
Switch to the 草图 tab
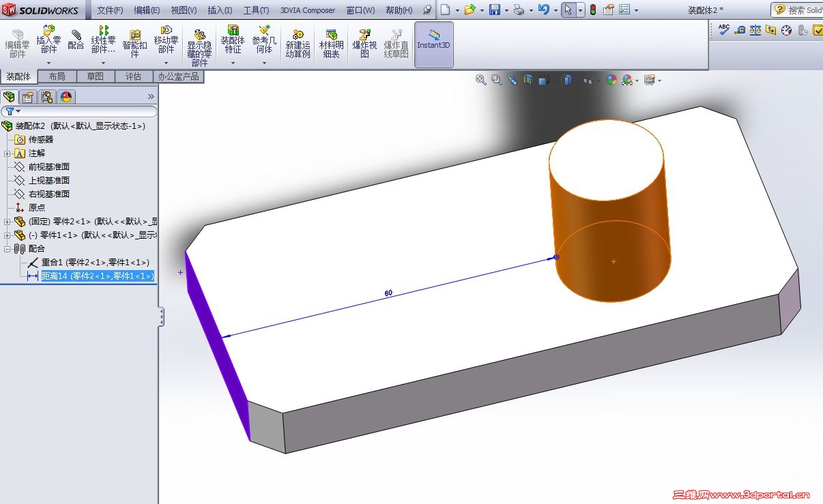(96, 76)
